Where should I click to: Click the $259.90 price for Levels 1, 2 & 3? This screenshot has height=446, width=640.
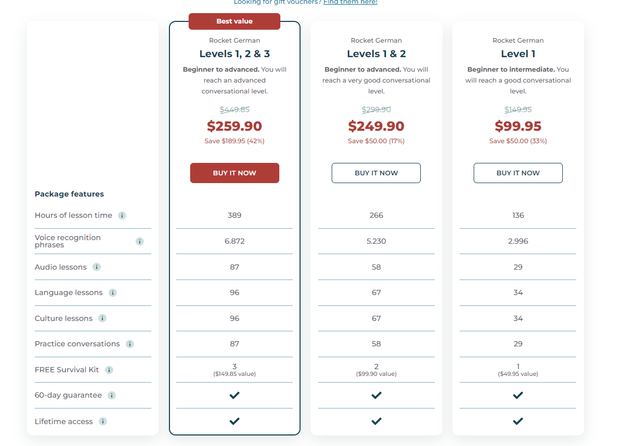point(234,126)
